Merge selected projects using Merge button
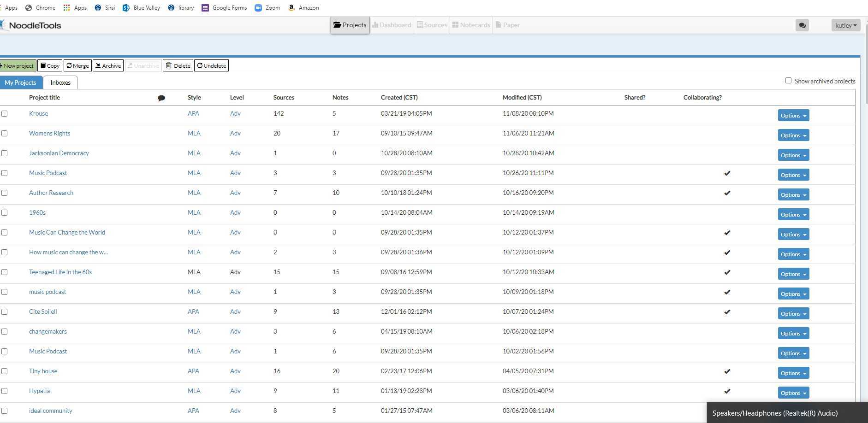 77,65
